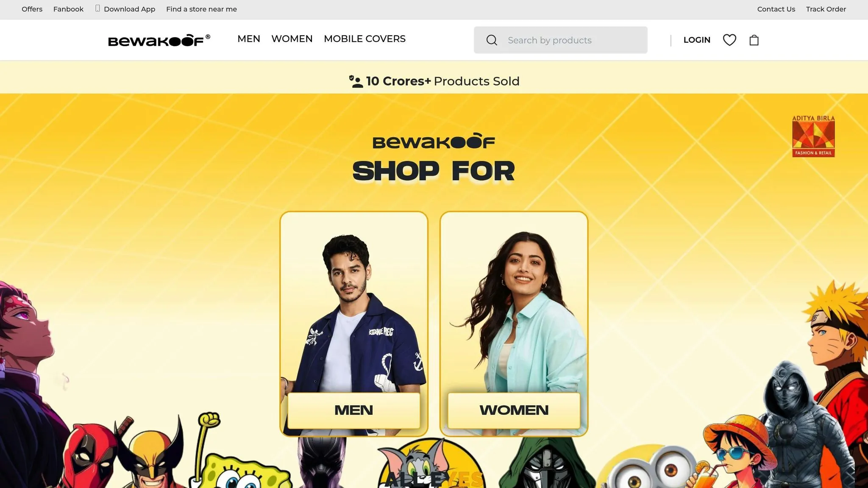The width and height of the screenshot is (868, 488).
Task: Go to Fanbook
Action: (68, 9)
